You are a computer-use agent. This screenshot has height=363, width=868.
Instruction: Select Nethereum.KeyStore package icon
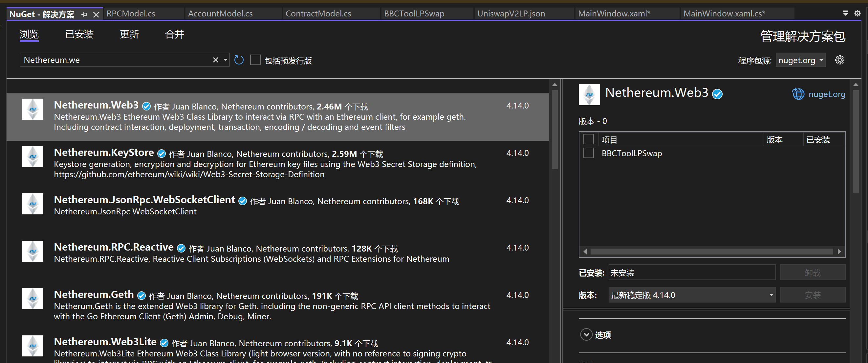click(x=33, y=157)
